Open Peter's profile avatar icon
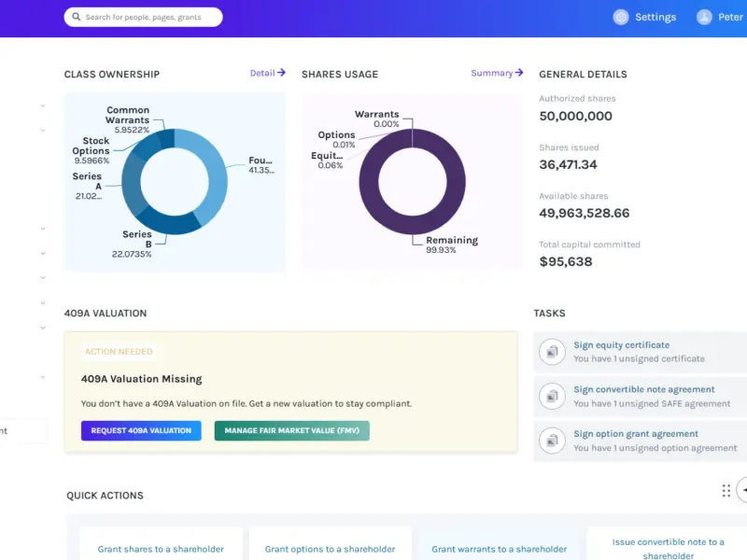This screenshot has height=560, width=747. tap(704, 17)
